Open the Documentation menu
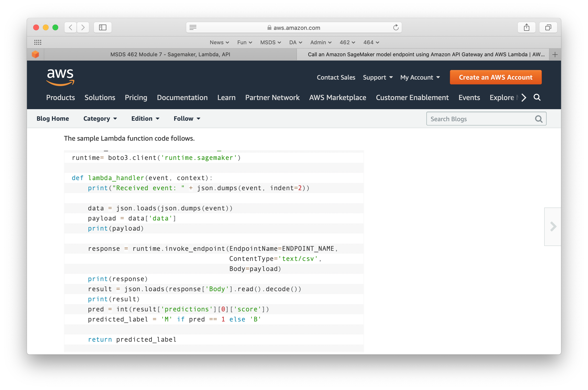 click(x=182, y=98)
